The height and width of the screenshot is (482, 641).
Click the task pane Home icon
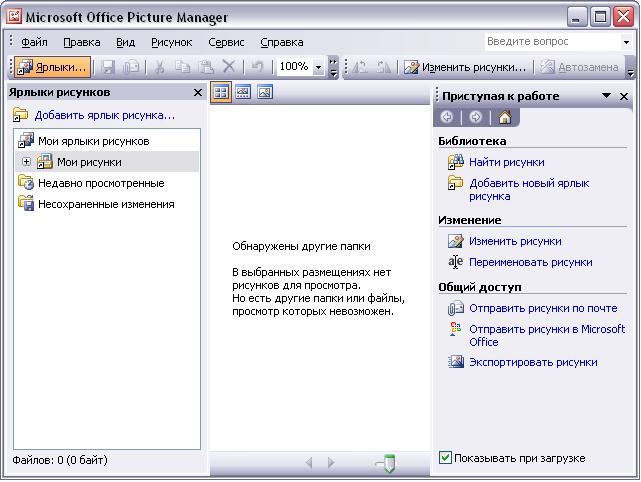tap(505, 117)
